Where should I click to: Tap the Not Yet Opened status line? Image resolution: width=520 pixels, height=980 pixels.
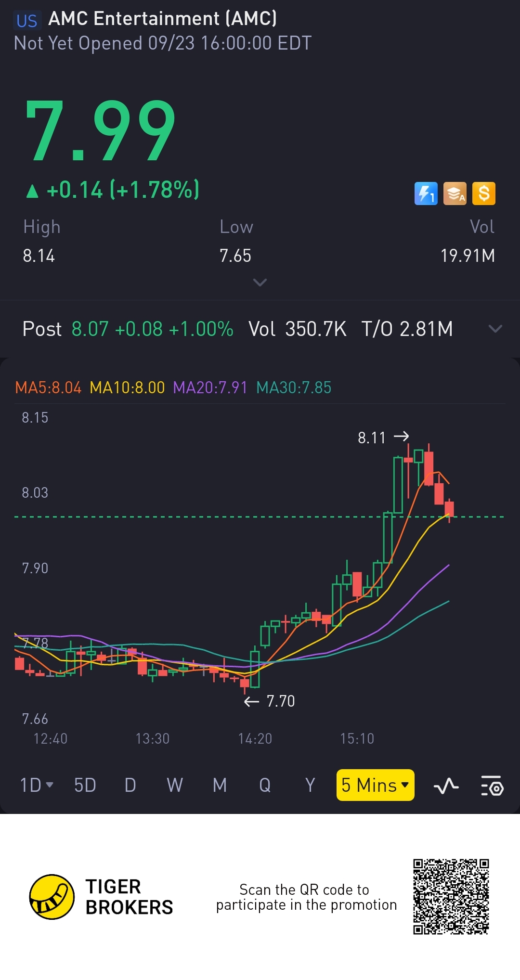(x=163, y=43)
